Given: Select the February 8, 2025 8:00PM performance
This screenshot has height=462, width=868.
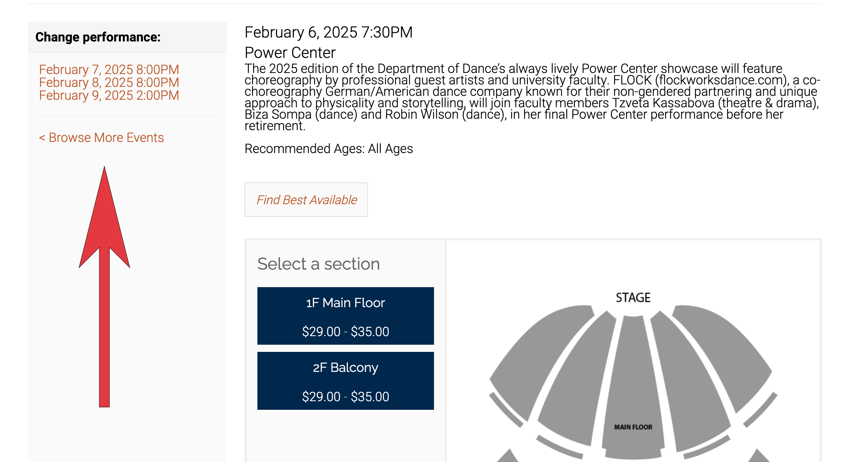Looking at the screenshot, I should [109, 83].
